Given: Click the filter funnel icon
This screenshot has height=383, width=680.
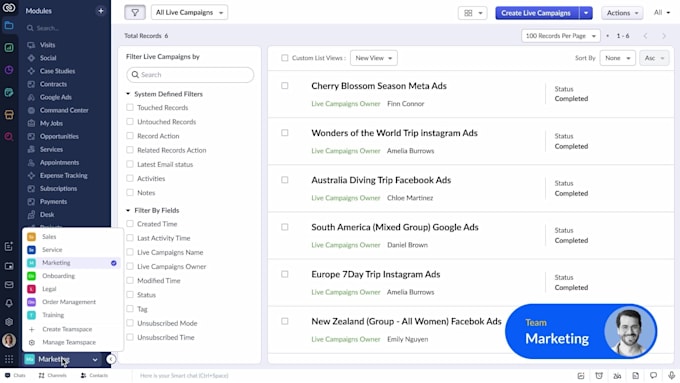Looking at the screenshot, I should click(x=135, y=13).
